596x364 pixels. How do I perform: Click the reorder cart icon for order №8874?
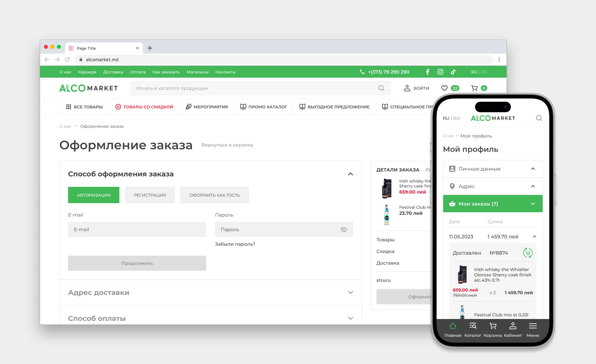pos(528,253)
